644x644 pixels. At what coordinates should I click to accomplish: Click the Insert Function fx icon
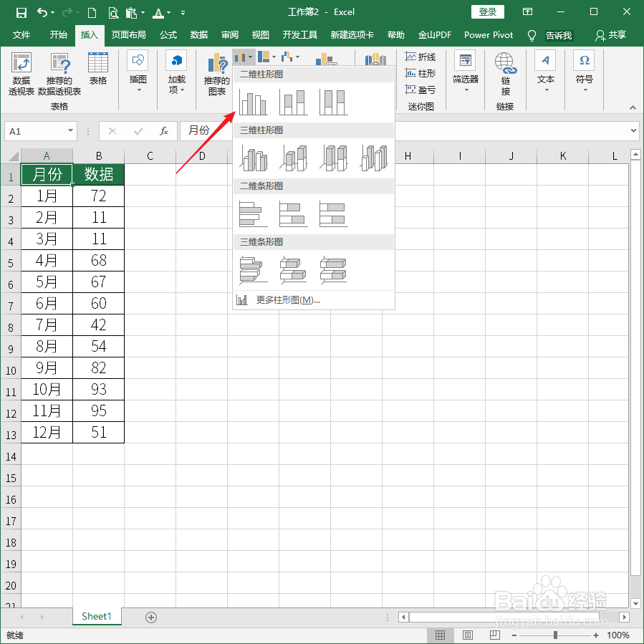click(x=164, y=131)
